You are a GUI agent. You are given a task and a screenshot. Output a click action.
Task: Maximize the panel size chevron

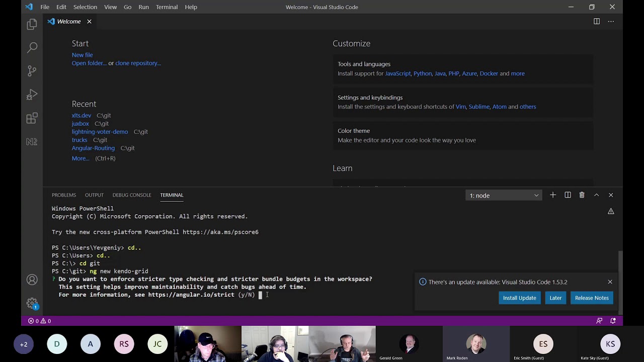tap(596, 195)
